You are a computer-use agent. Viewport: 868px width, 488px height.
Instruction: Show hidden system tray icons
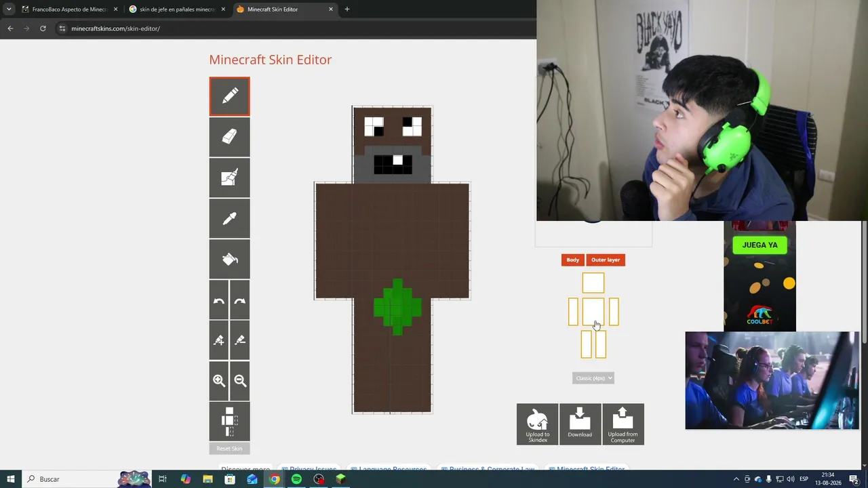736,479
